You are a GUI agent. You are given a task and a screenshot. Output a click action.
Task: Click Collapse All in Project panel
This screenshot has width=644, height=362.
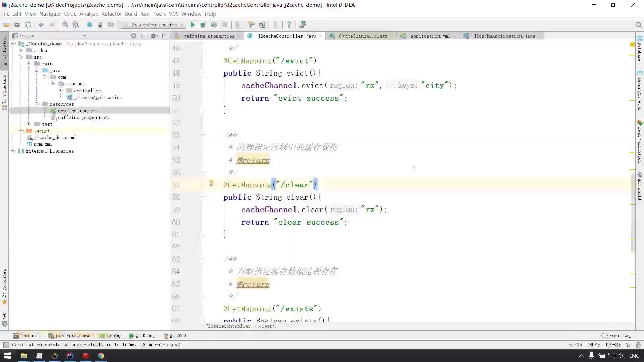142,36
